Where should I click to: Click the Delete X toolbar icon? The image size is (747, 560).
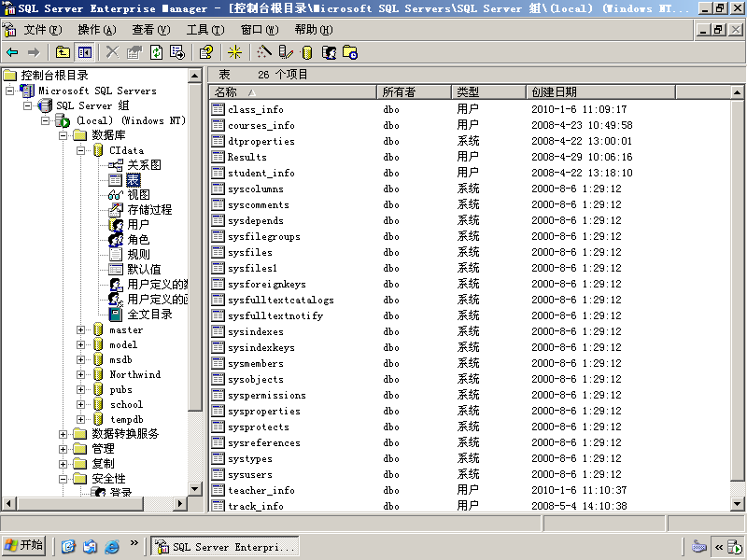point(112,52)
